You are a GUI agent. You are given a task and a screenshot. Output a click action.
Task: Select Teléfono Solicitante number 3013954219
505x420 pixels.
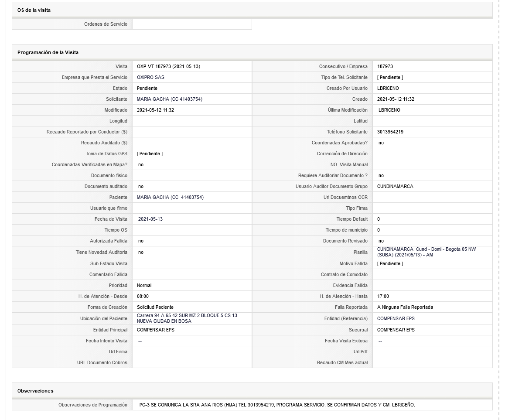(390, 132)
